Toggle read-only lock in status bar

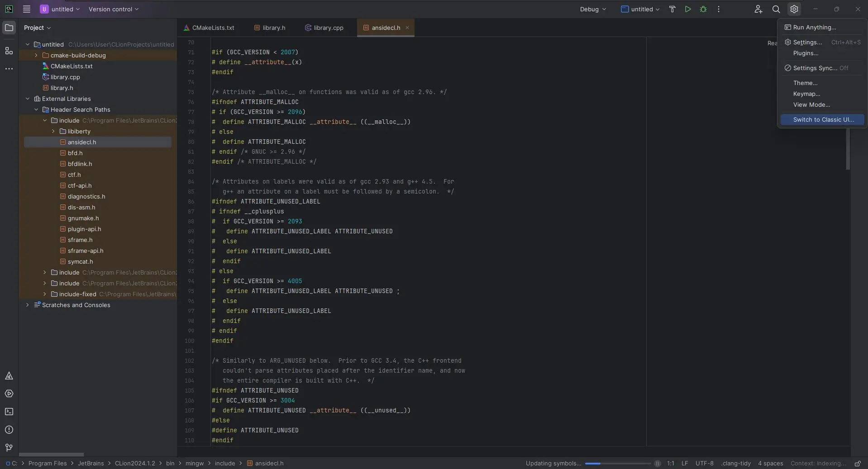click(857, 464)
